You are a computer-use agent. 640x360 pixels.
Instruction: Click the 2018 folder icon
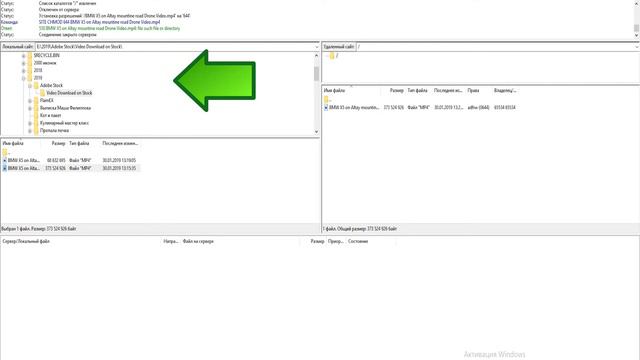pyautogui.click(x=30, y=71)
